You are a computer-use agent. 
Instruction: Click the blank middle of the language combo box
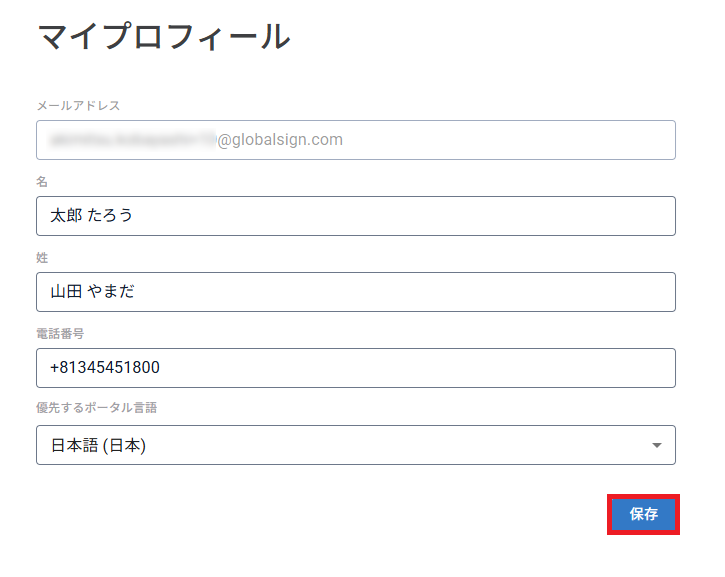pyautogui.click(x=400, y=445)
